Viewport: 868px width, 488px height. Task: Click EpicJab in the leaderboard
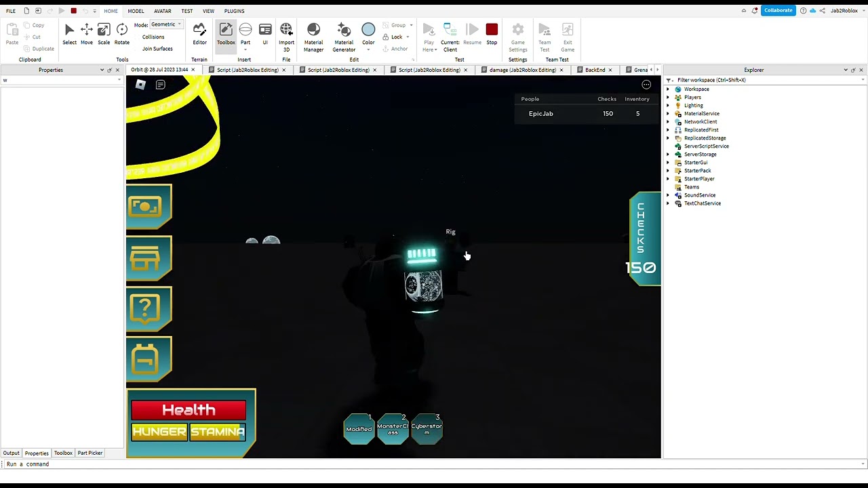(x=540, y=114)
